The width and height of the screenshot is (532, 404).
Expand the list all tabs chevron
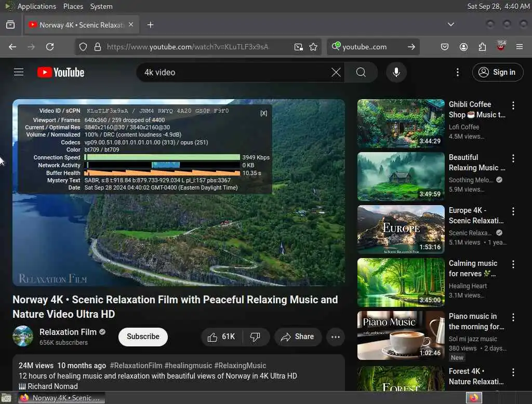450,24
